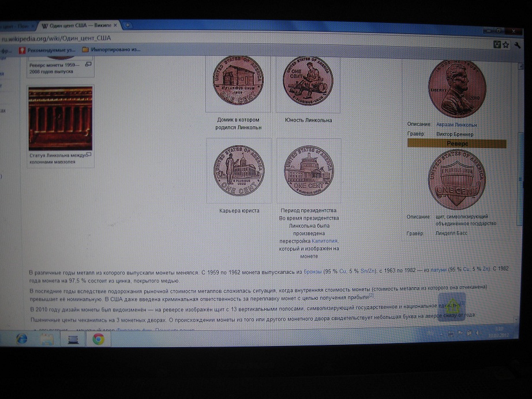Open a new browser tab
This screenshot has height=399, width=532.
[128, 25]
